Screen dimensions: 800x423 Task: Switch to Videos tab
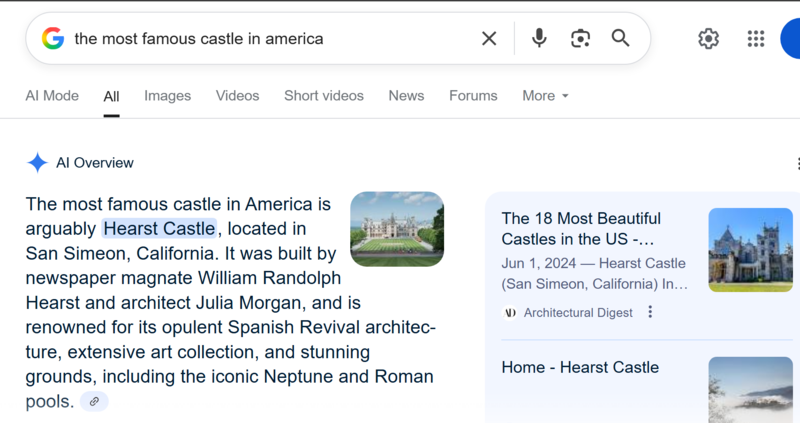[x=237, y=96]
